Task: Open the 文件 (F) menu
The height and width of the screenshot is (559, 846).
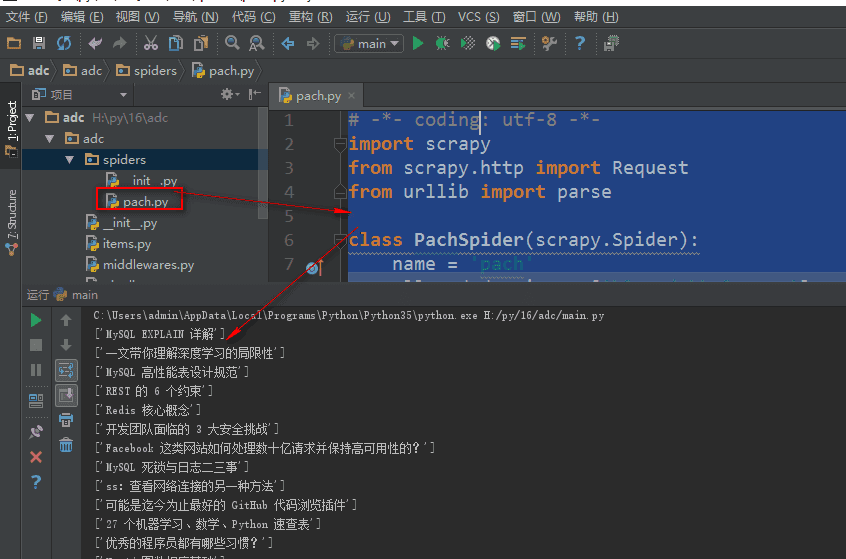Action: click(x=26, y=17)
